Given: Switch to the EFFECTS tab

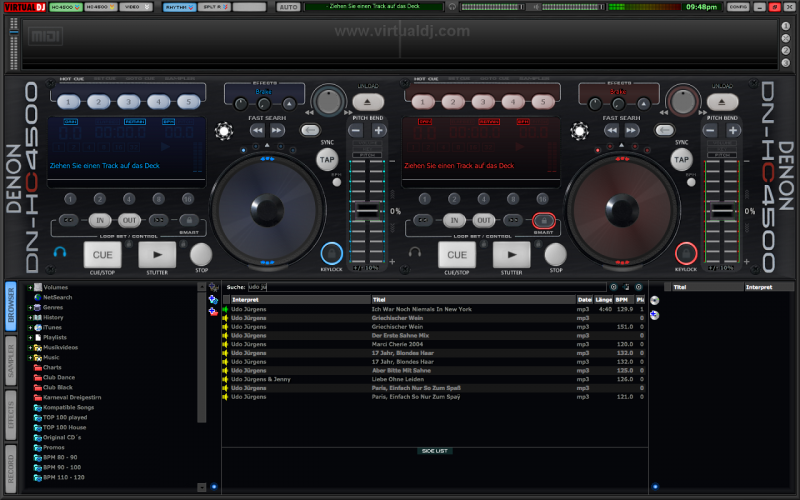Looking at the screenshot, I should 11,415.
